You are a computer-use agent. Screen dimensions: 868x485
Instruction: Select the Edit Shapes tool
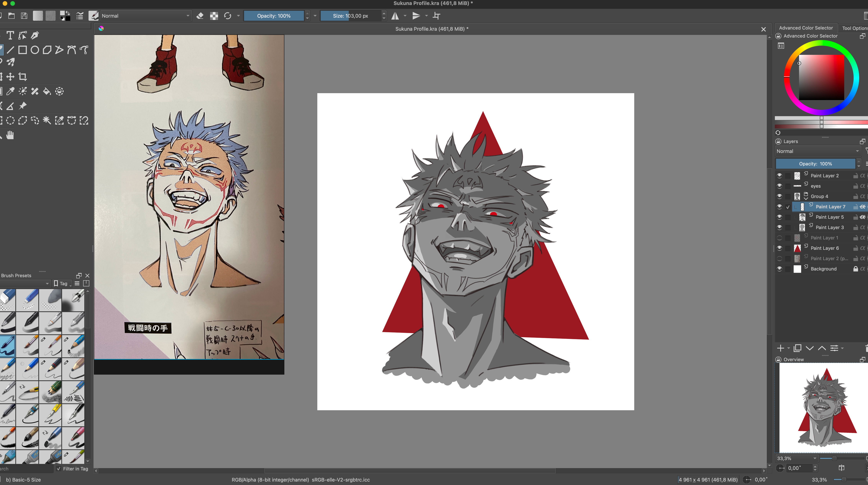[23, 35]
